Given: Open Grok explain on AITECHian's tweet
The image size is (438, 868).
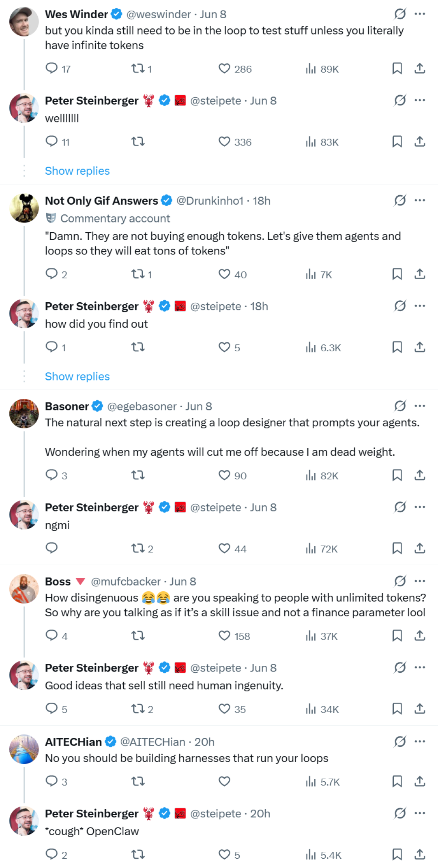Looking at the screenshot, I should tap(400, 742).
